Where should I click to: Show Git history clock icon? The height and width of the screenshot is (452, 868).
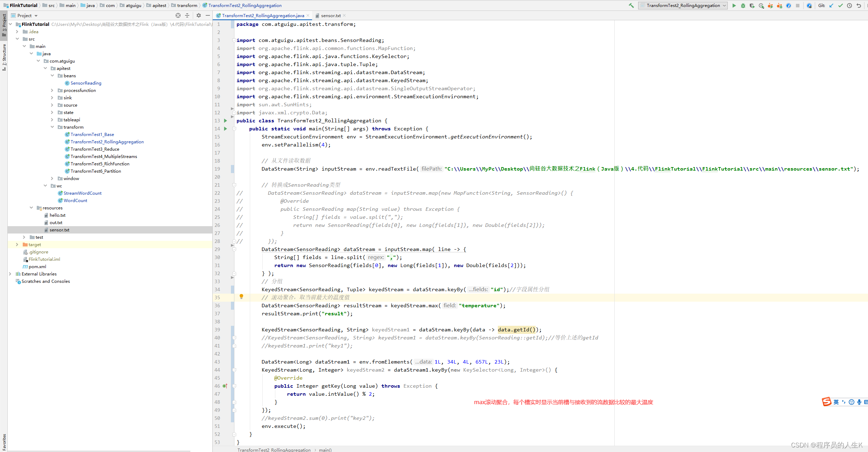tap(849, 6)
